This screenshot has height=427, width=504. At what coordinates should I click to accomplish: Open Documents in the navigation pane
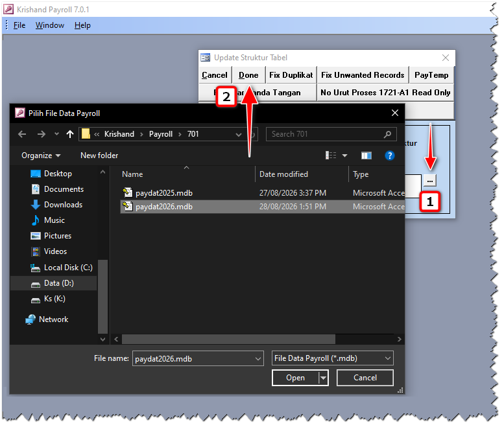(58, 189)
